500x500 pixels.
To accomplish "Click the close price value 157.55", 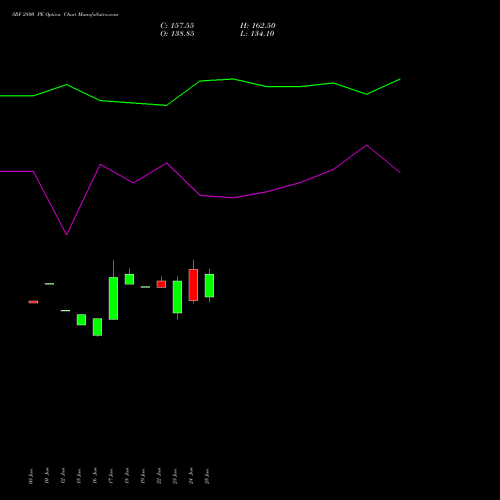I will pyautogui.click(x=182, y=26).
